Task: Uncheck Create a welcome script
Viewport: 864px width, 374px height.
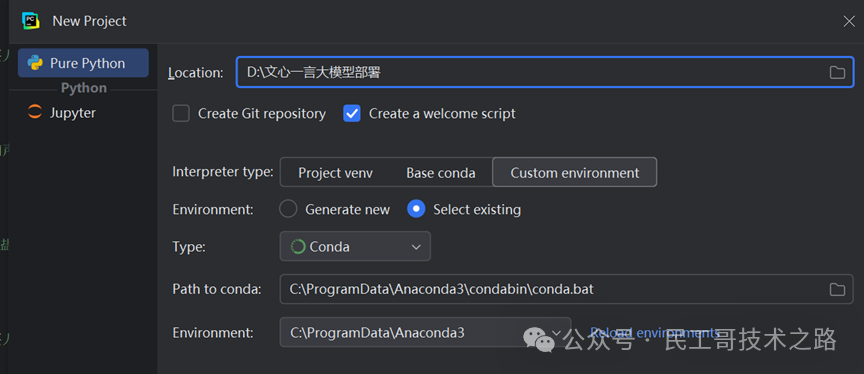Action: 352,114
